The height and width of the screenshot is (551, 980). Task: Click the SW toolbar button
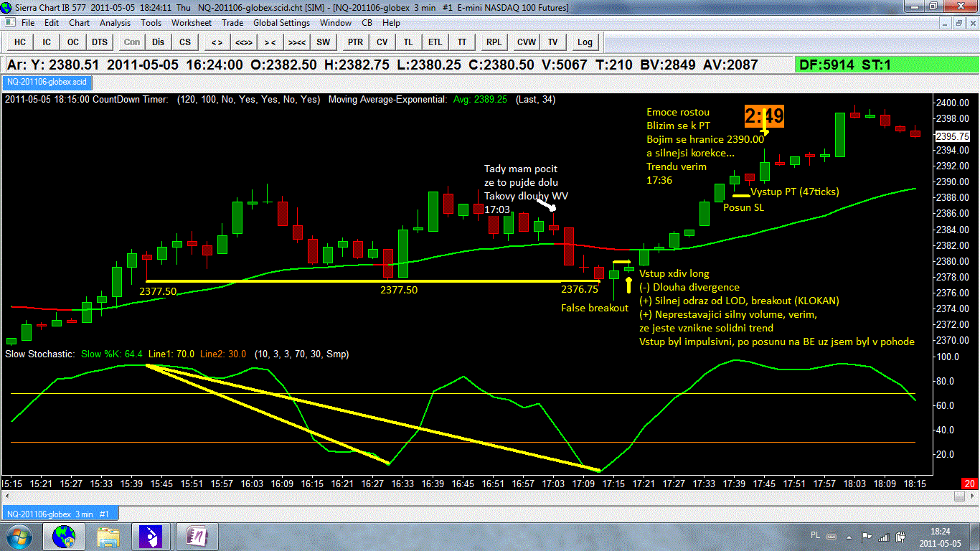[x=324, y=42]
